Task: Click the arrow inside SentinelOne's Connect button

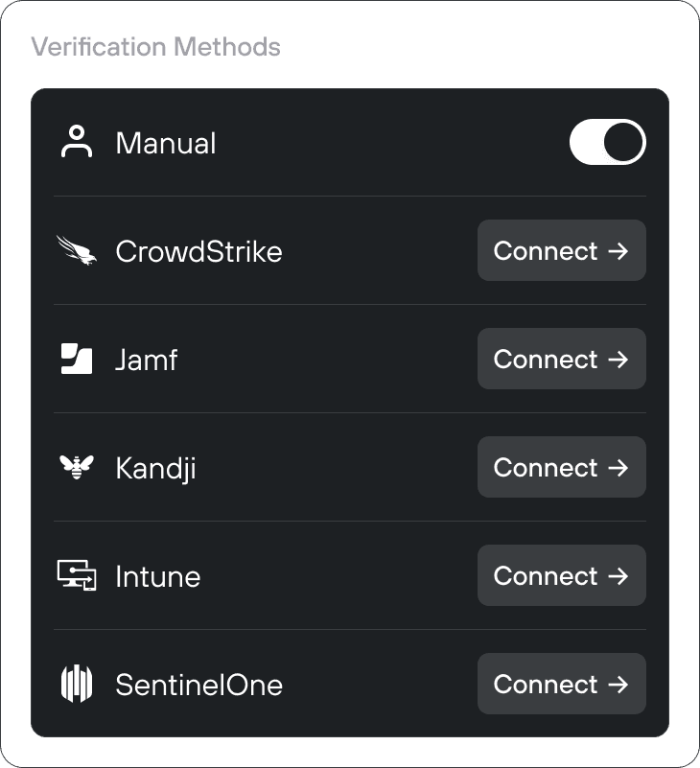Action: point(618,684)
